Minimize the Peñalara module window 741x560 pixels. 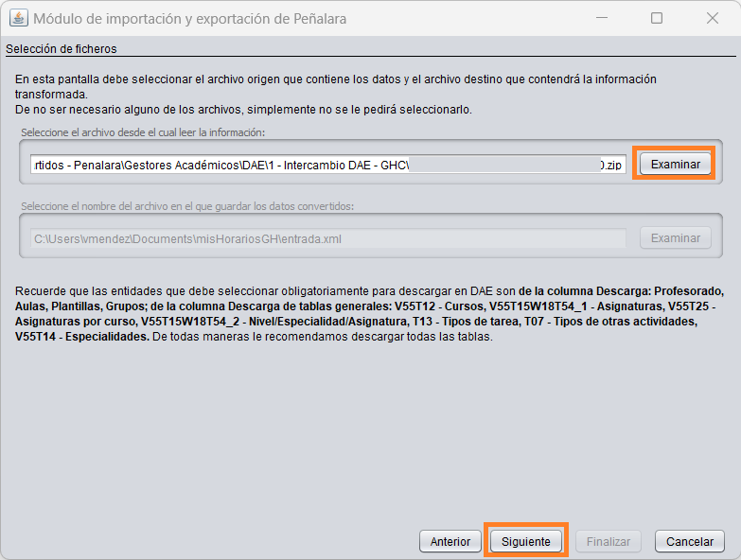(602, 18)
